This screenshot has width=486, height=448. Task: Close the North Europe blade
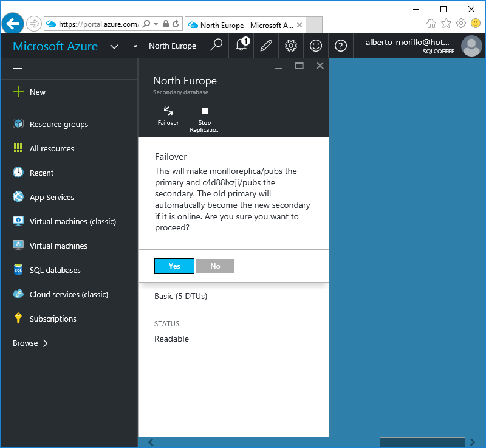click(x=320, y=66)
